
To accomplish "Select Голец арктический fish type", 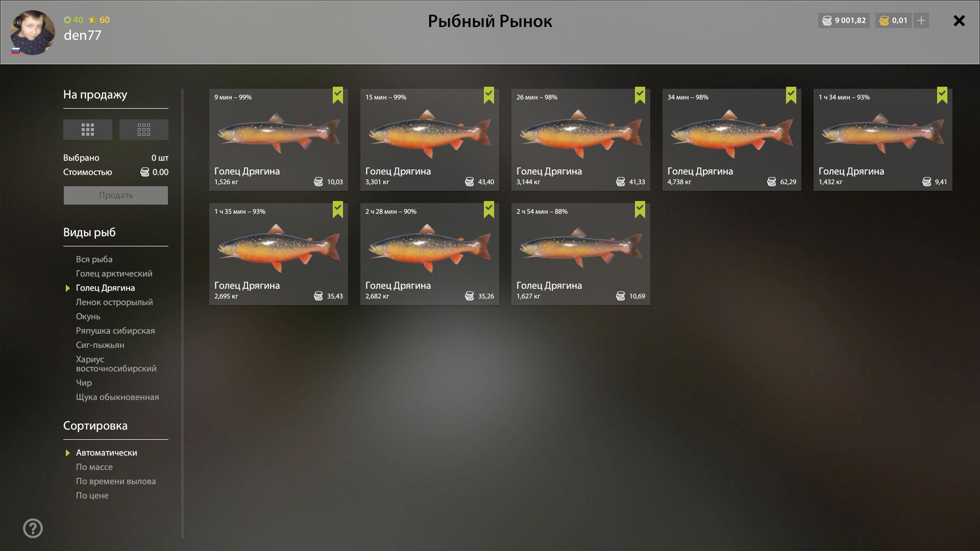I will 114,273.
